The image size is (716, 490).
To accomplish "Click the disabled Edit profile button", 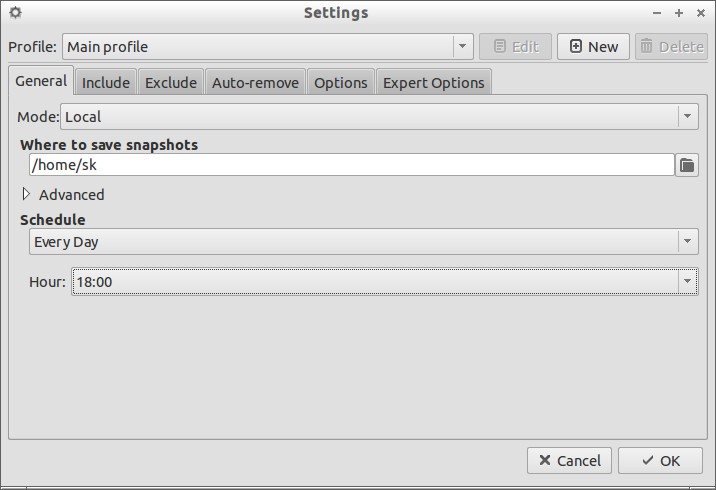I will tap(516, 47).
